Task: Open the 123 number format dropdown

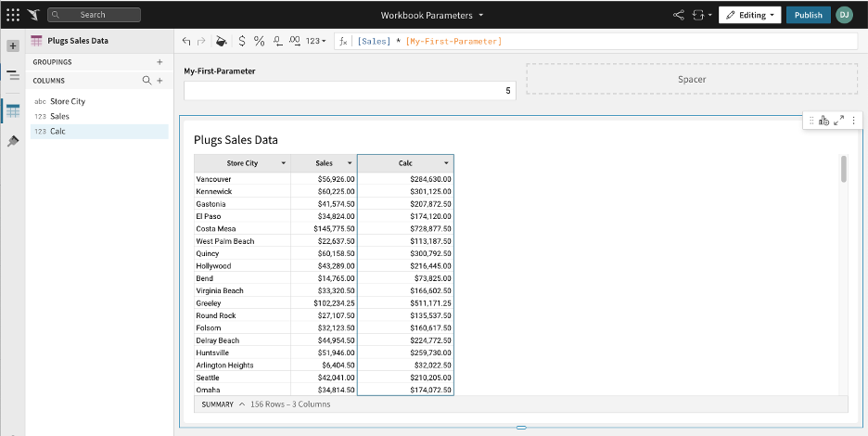Action: pos(315,41)
